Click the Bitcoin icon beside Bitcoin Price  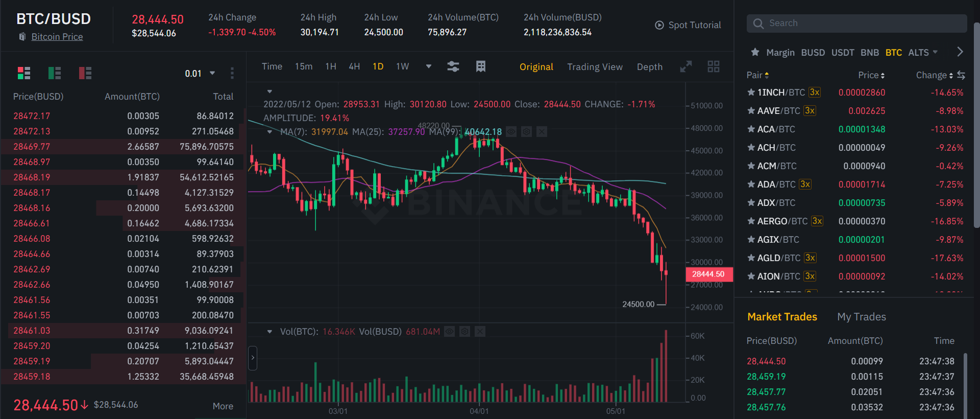pyautogui.click(x=22, y=37)
